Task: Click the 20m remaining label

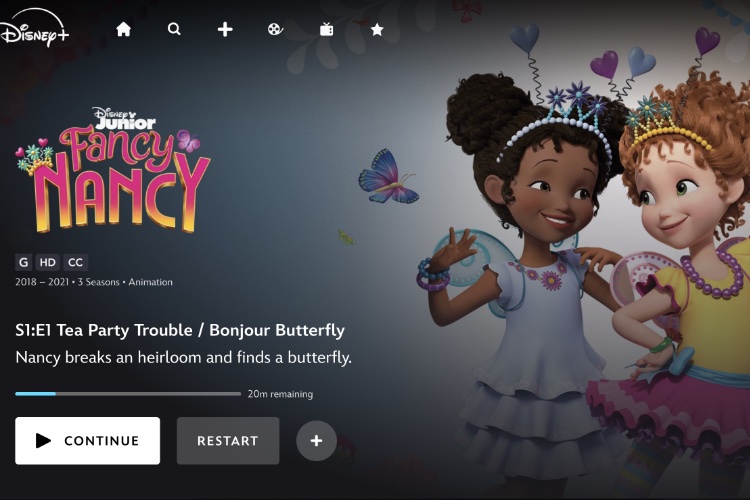Action: pyautogui.click(x=280, y=394)
